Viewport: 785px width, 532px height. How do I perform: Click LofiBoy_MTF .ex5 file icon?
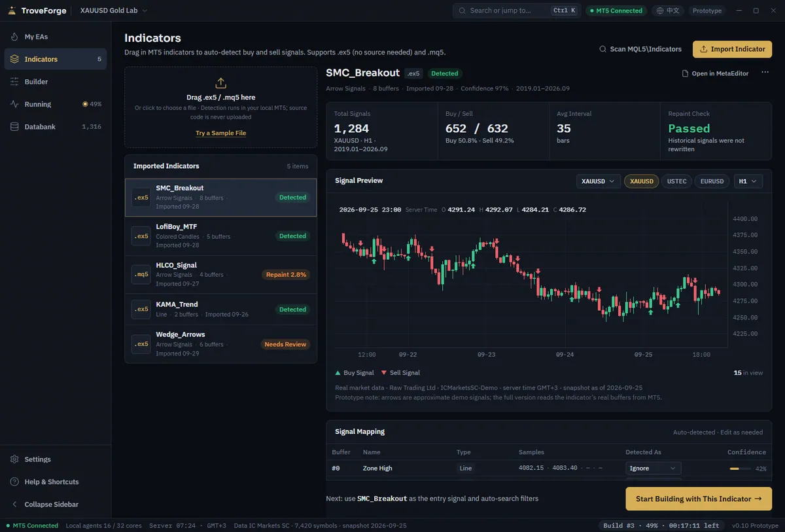tap(141, 236)
